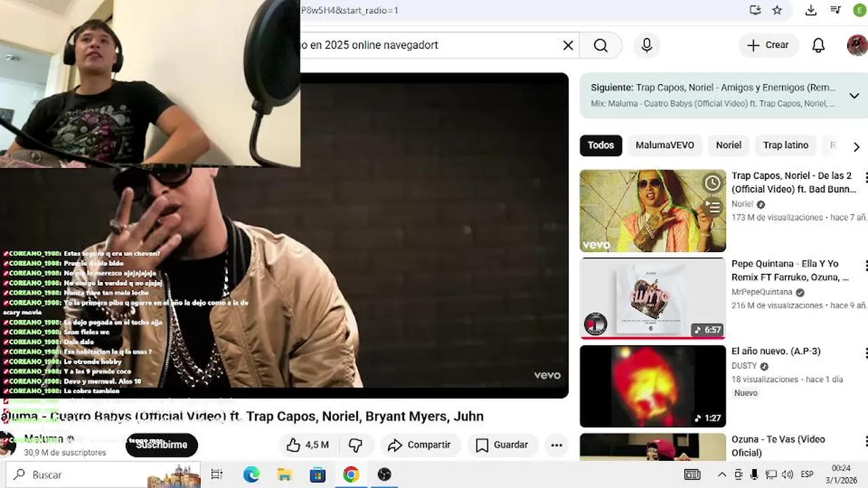Start voice search with microphone icon
The width and height of the screenshot is (868, 488).
[647, 45]
